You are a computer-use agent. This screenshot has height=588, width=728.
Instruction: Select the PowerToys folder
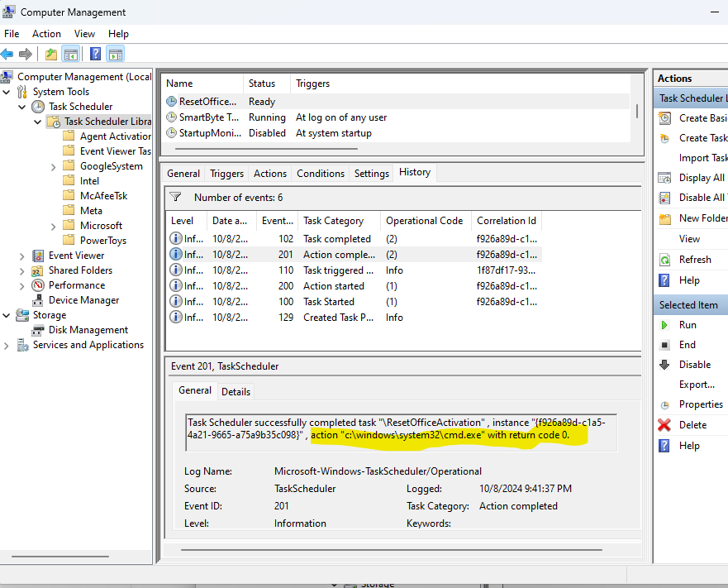103,241
